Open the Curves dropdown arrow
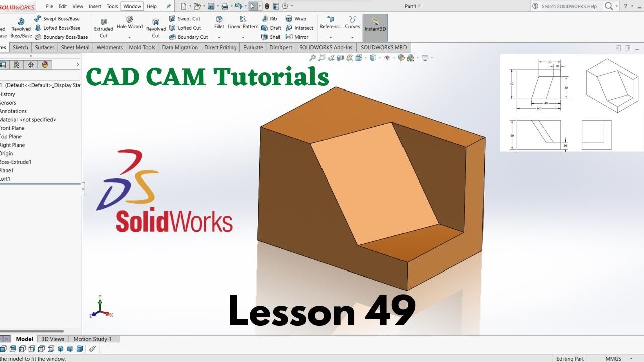The height and width of the screenshot is (362, 644). tap(352, 38)
